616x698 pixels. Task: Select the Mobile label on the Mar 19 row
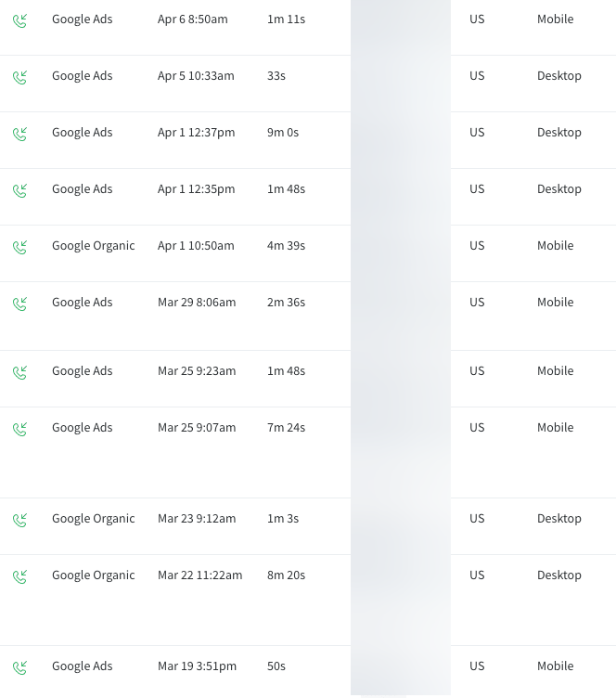(x=555, y=666)
